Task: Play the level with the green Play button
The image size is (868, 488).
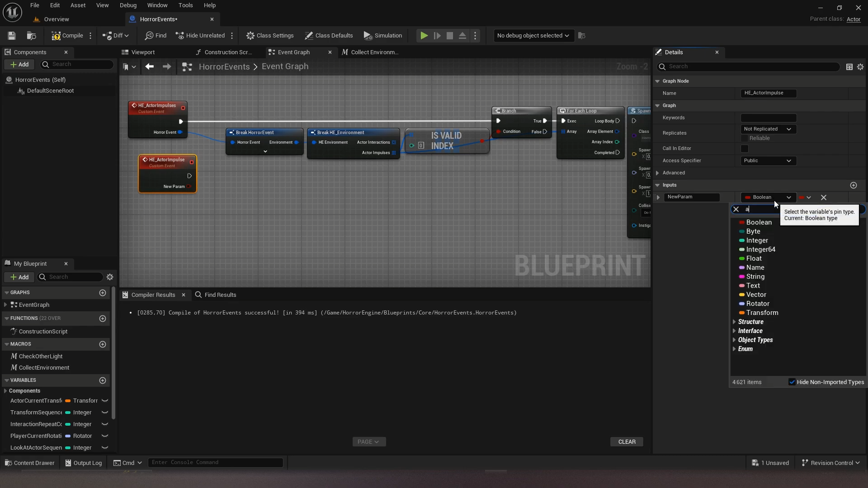Action: pyautogui.click(x=424, y=36)
